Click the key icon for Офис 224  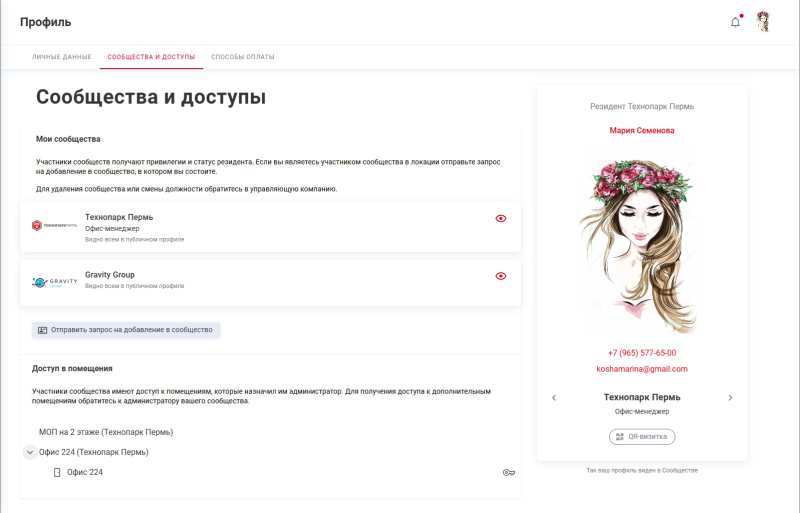pyautogui.click(x=509, y=472)
